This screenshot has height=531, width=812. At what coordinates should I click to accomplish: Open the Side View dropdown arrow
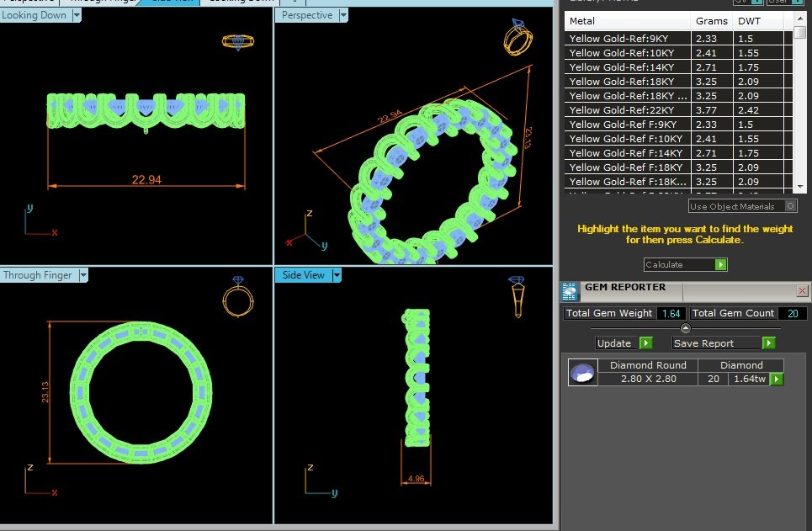(337, 275)
